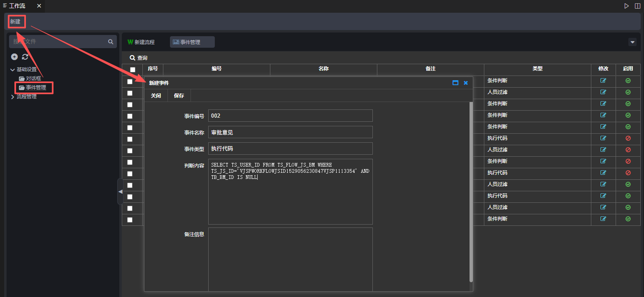This screenshot has width=644, height=297.
Task: Click the red disabled status icon for 执行代码 row
Action: pos(628,138)
